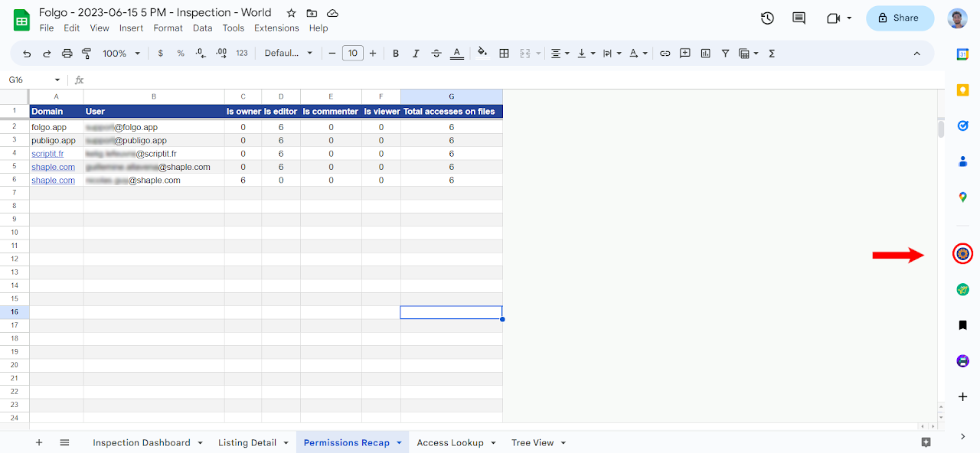Show the all sheets list

[x=65, y=442]
